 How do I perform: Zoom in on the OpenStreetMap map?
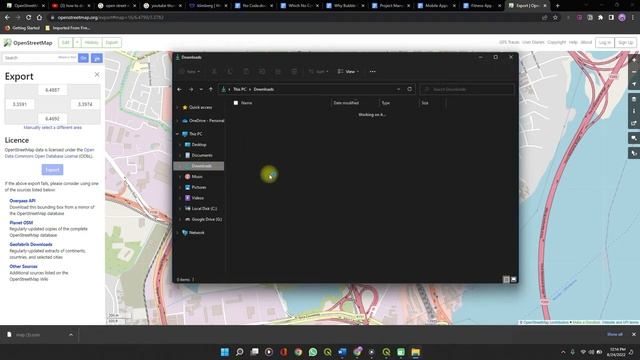tap(634, 60)
